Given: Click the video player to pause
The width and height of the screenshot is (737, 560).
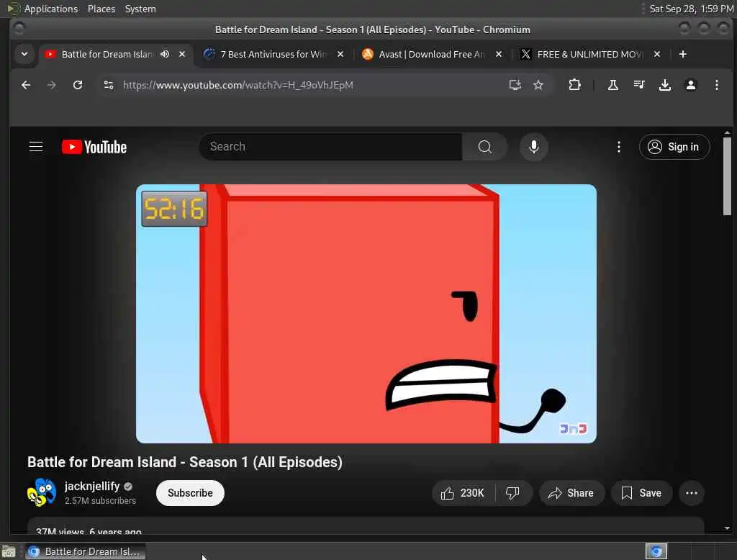Looking at the screenshot, I should click(x=366, y=314).
